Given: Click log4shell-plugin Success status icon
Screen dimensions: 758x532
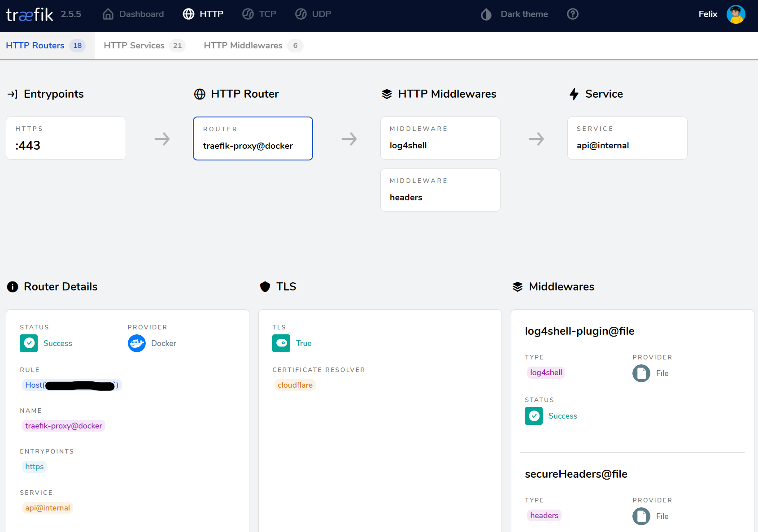Looking at the screenshot, I should pos(534,416).
